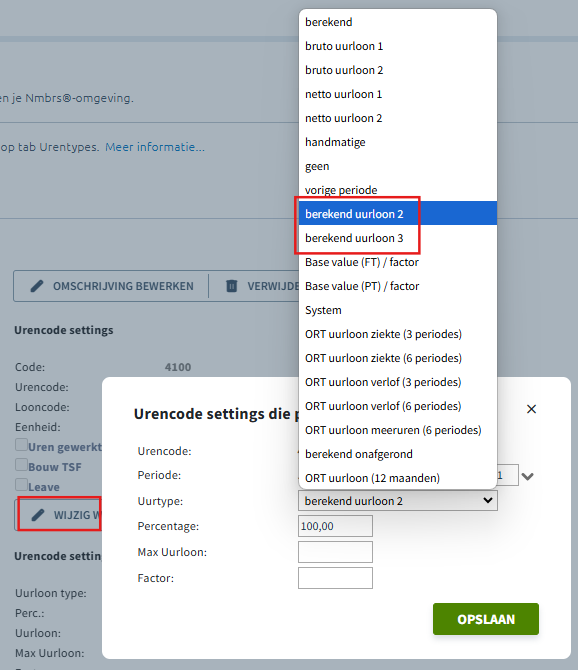Open the 'Meer informatie...' link
The height and width of the screenshot is (670, 578).
point(155,147)
